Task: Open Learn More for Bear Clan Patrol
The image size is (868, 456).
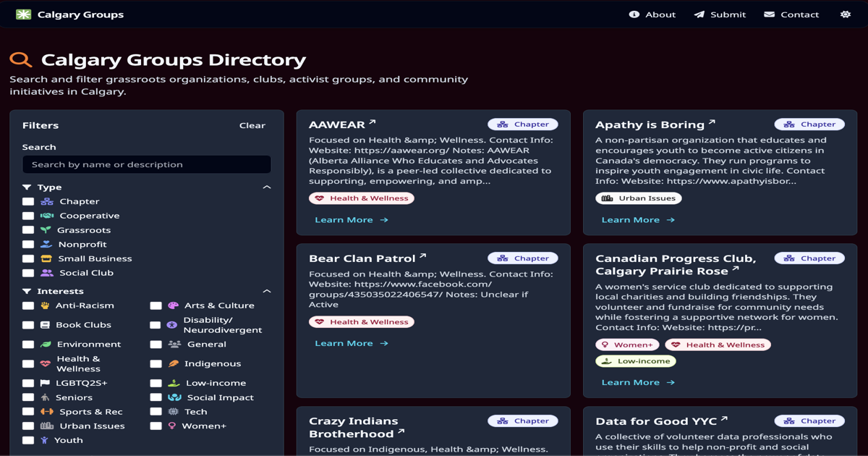Action: tap(352, 343)
